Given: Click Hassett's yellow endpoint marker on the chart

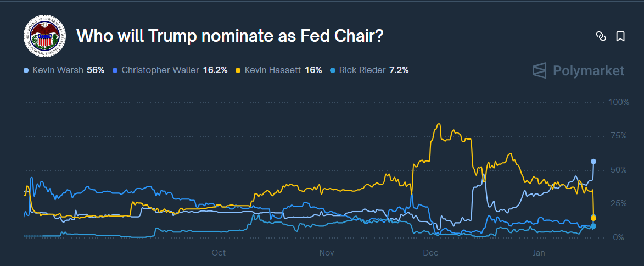Looking at the screenshot, I should coord(593,218).
